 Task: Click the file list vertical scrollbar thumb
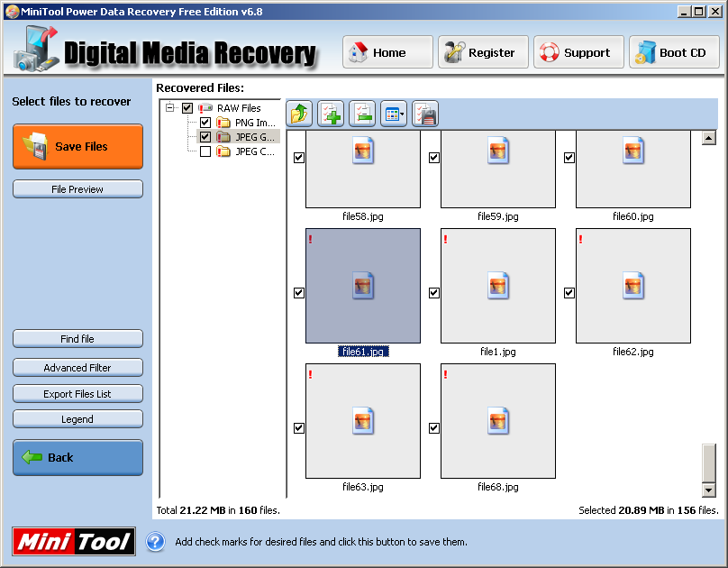click(708, 463)
